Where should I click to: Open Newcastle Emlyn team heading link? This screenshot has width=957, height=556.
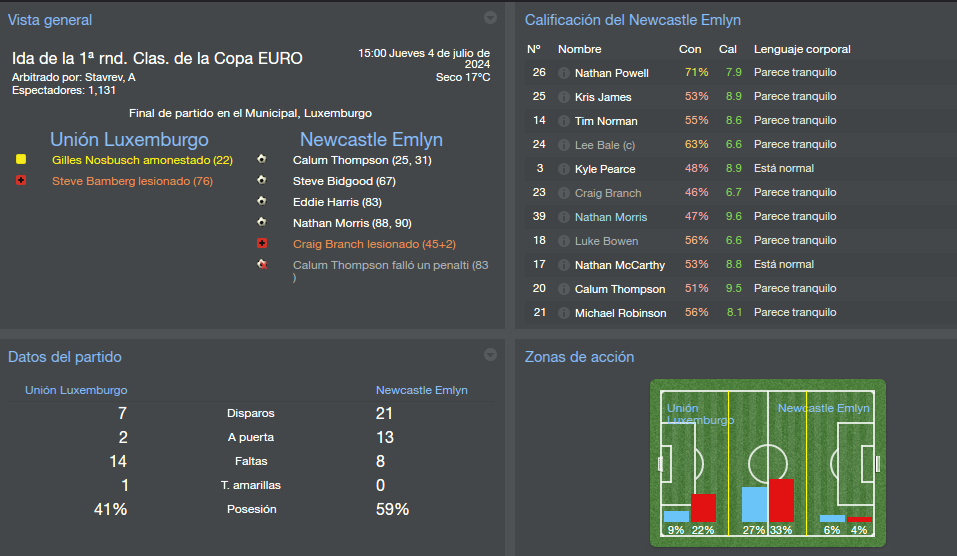pyautogui.click(x=371, y=140)
